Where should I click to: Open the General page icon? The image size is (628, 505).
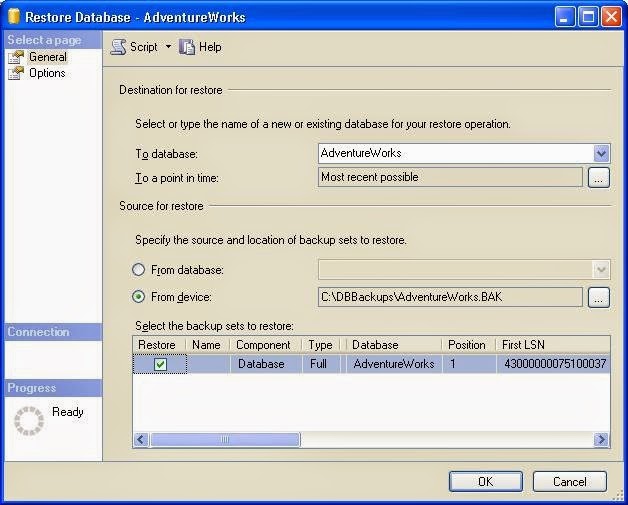coord(16,57)
